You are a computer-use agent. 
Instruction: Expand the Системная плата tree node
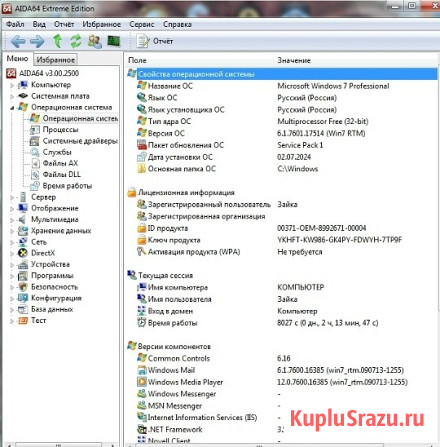(12, 97)
